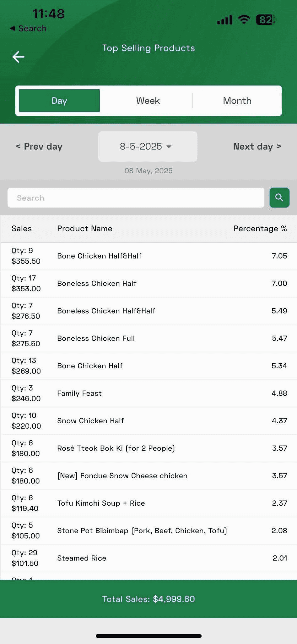Select the Steamed Rice row
Viewport: 297px width, 644px height.
tap(148, 558)
